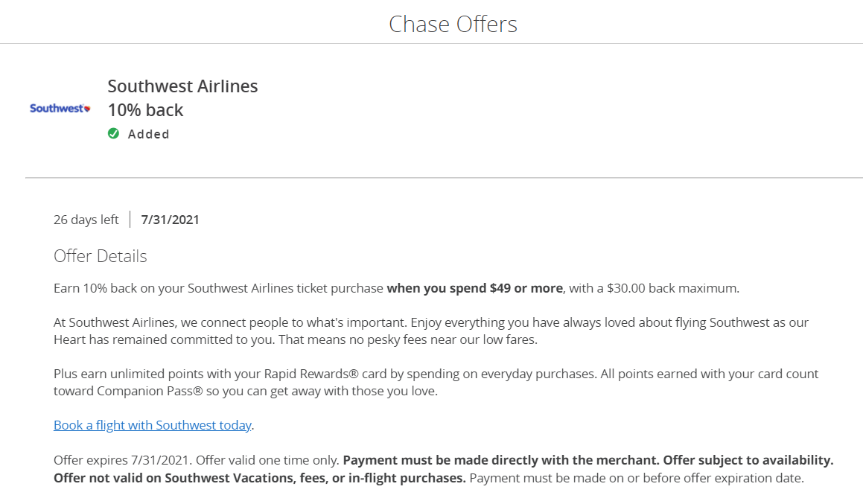Click the red heart in the Southwest logo
This screenshot has height=504, width=863.
(89, 109)
